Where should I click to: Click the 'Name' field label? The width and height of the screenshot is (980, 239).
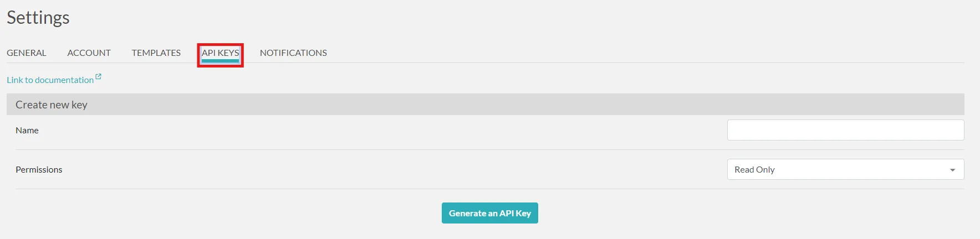click(27, 131)
